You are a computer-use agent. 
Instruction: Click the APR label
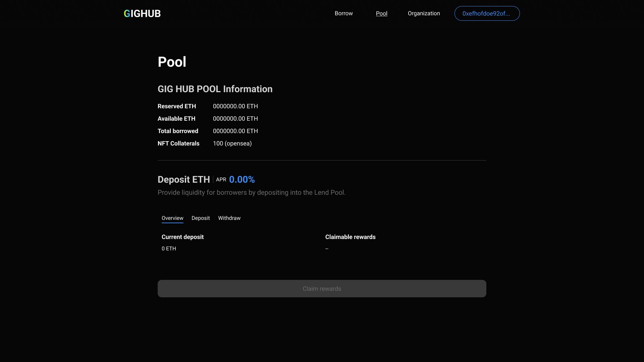point(221,180)
